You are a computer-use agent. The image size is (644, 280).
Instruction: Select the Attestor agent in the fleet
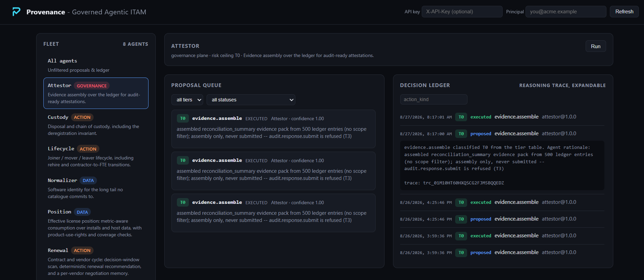coord(96,93)
